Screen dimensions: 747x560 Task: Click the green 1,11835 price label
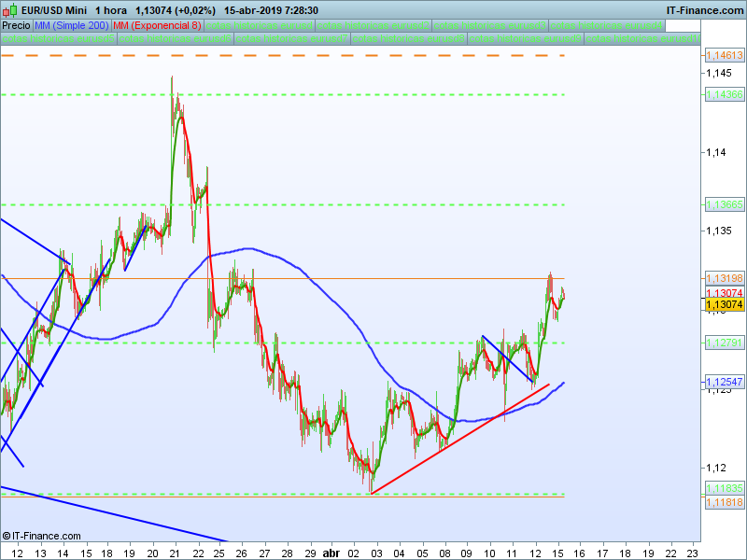click(725, 488)
